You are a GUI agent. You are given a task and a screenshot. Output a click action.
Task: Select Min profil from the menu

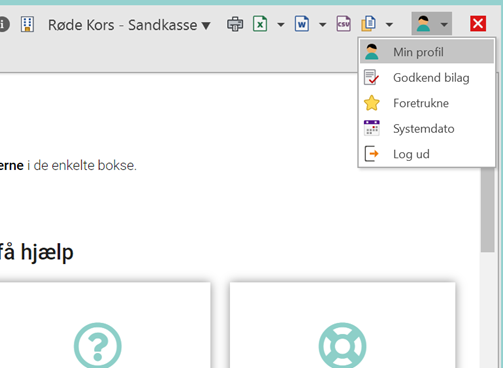click(x=427, y=52)
